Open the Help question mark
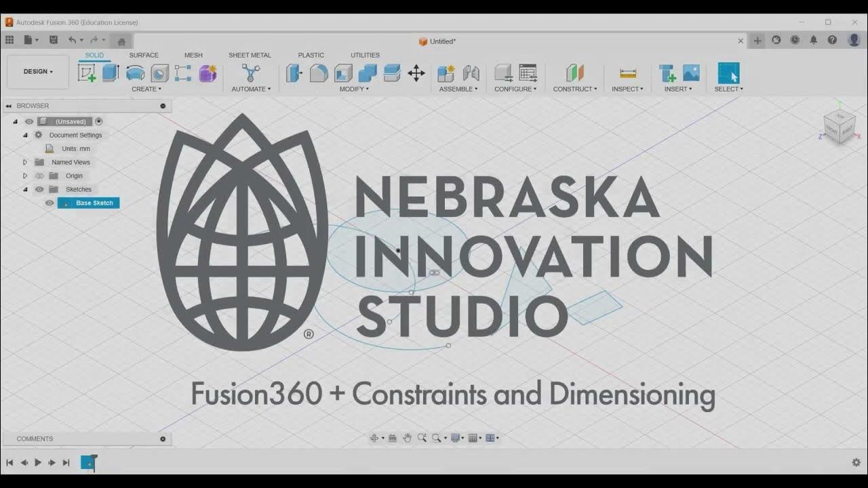This screenshot has width=868, height=488. coord(832,41)
